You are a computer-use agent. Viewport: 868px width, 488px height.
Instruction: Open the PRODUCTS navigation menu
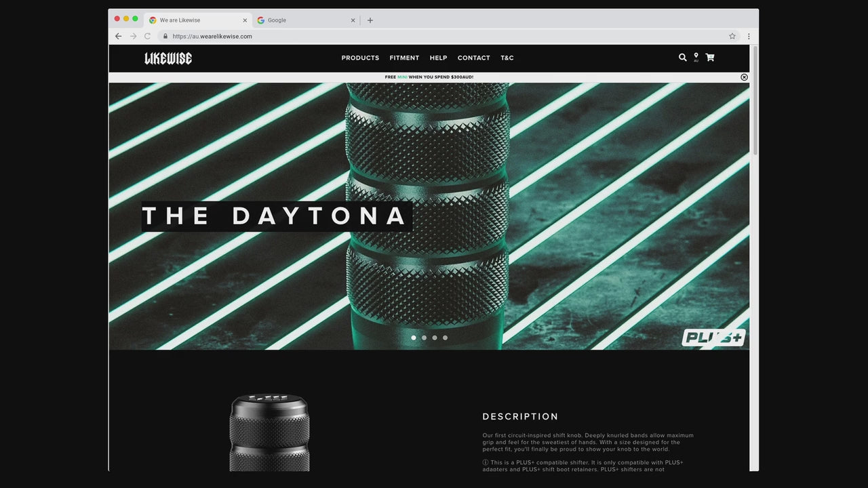coord(360,58)
